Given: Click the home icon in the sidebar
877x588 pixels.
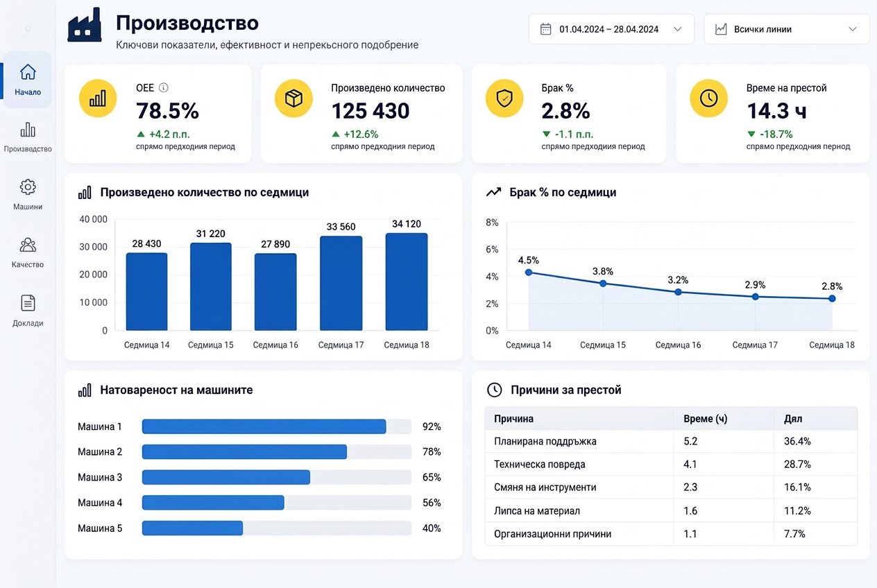Looking at the screenshot, I should coord(28,72).
